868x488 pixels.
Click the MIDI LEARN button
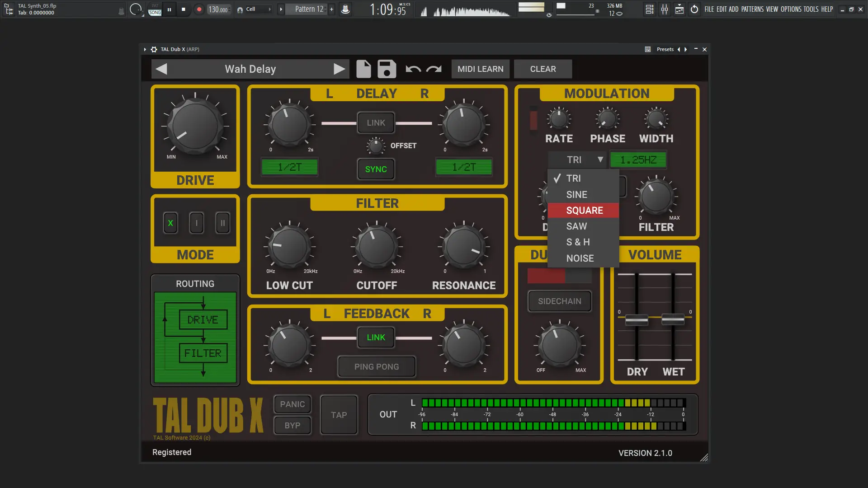[x=480, y=69]
